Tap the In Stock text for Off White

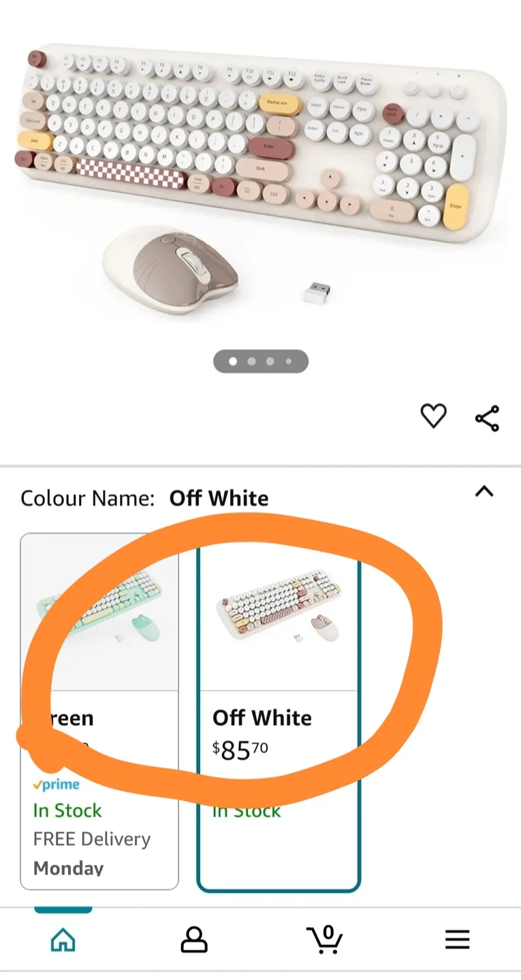247,811
